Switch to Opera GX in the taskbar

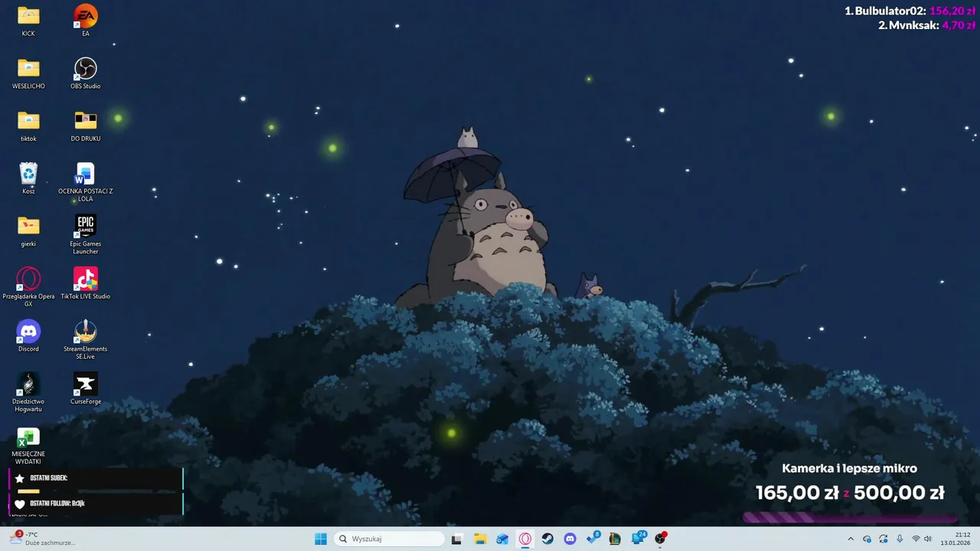pos(525,539)
